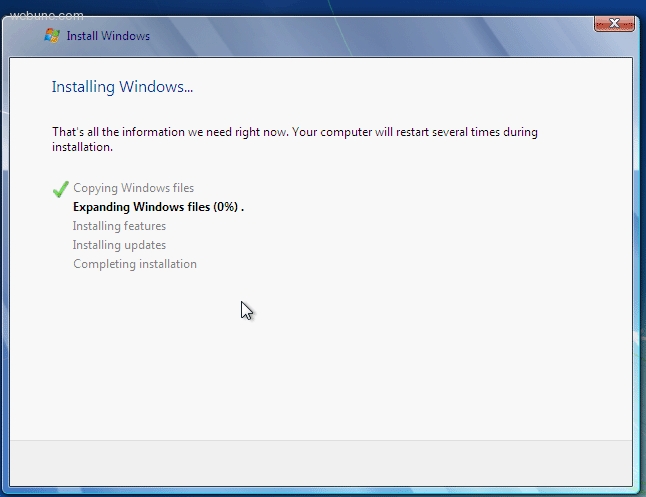Click the green checkmark beside Copying Windows files
This screenshot has height=497, width=646.
[61, 189]
